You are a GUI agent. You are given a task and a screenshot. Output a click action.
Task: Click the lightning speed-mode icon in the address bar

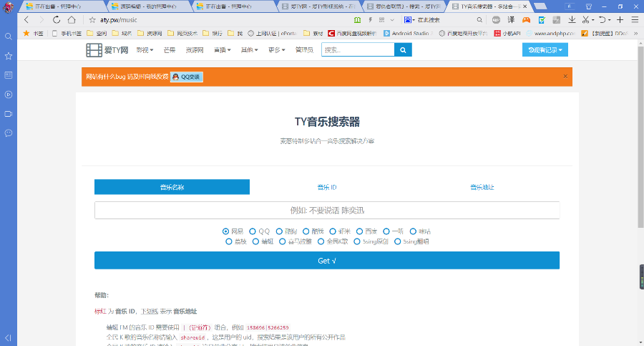[x=370, y=20]
